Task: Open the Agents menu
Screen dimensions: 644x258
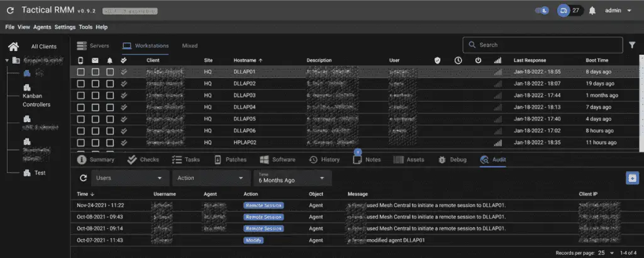Action: 42,27
